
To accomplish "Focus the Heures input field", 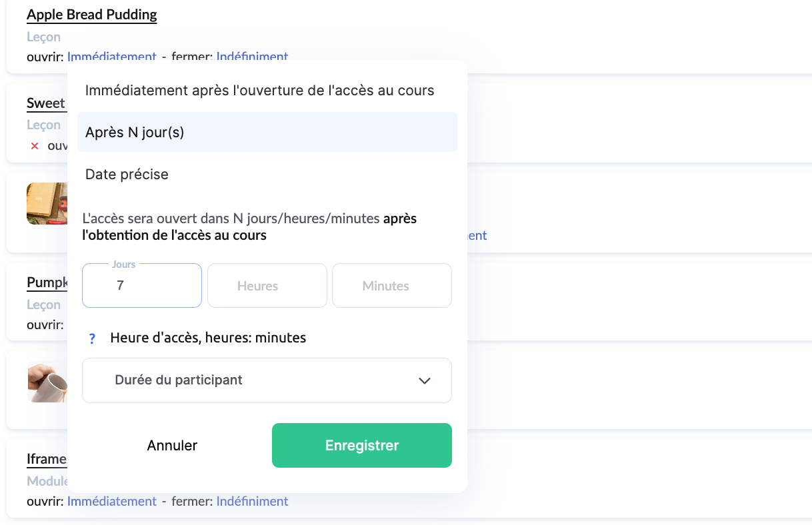I will coord(267,286).
